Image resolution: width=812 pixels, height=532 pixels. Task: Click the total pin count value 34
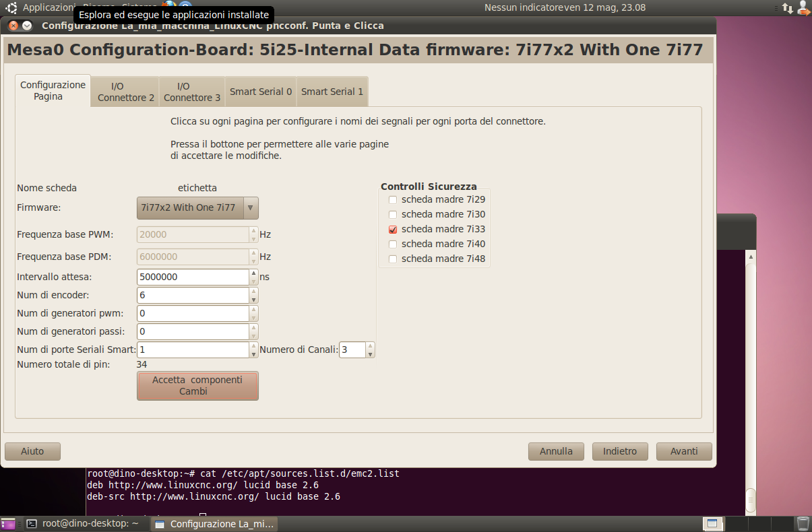tap(142, 364)
